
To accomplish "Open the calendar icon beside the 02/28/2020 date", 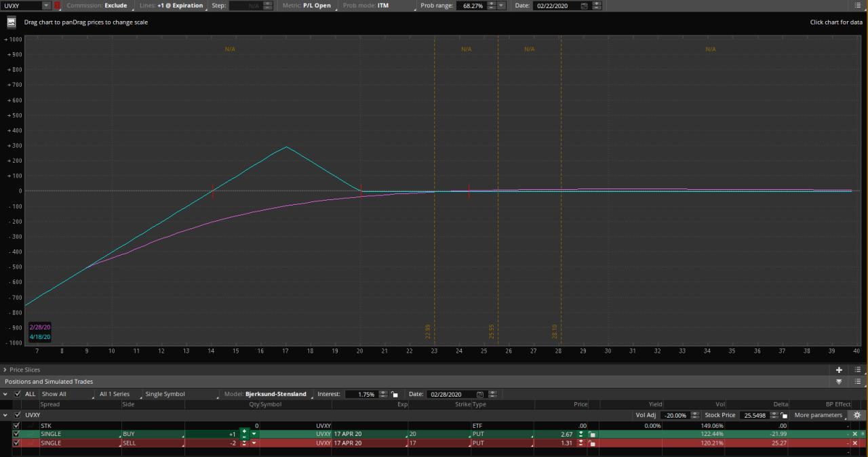I will pyautogui.click(x=480, y=394).
